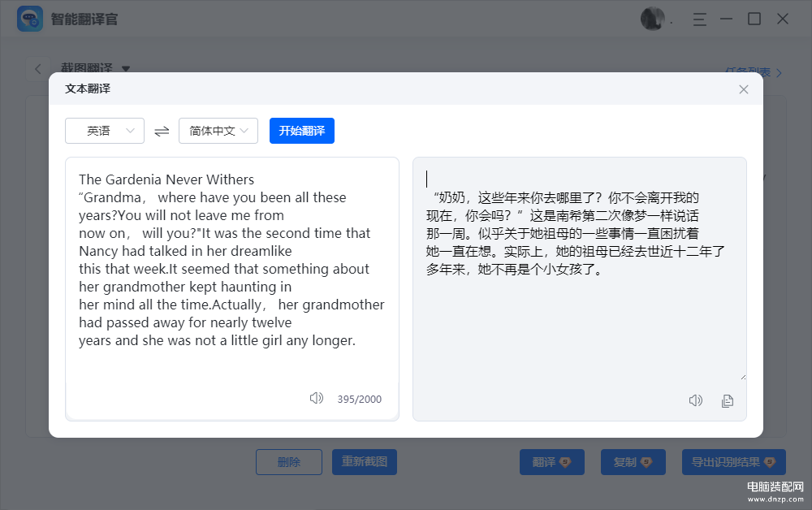Viewport: 812px width, 510px height.
Task: Close the 智能翻译官 application window
Action: pos(783,19)
